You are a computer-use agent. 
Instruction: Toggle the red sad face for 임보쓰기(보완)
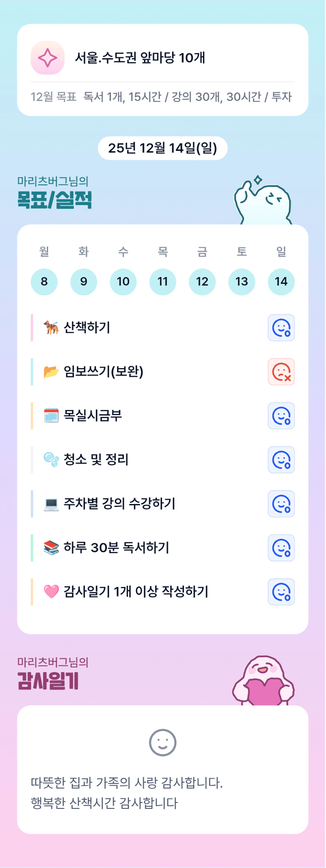[x=281, y=372]
